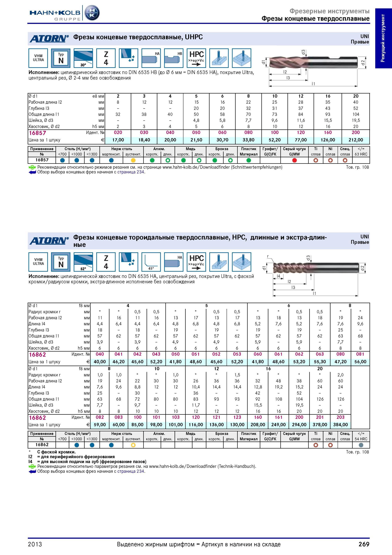Click ident number 103
The width and height of the screenshot is (392, 555).
176,417
